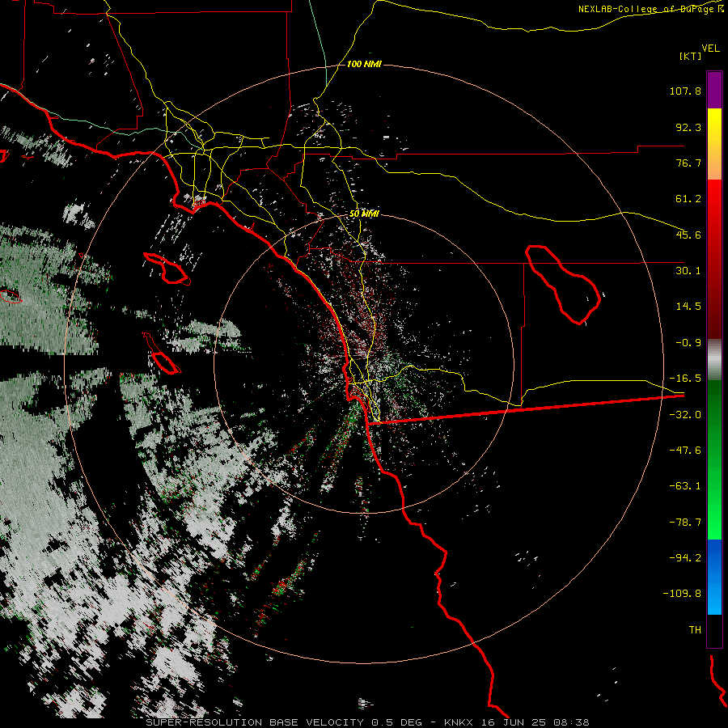Select the 61.2 velocity scale value

point(688,199)
